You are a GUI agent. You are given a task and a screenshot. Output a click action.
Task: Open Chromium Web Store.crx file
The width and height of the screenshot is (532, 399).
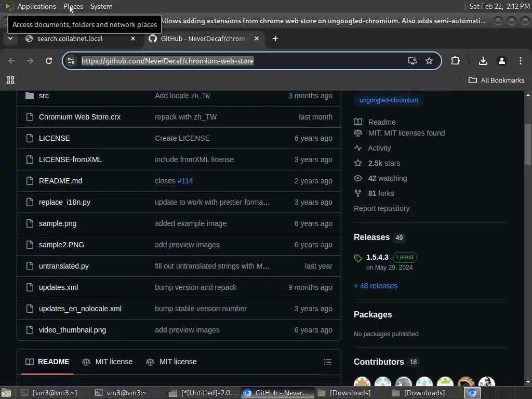(x=79, y=117)
